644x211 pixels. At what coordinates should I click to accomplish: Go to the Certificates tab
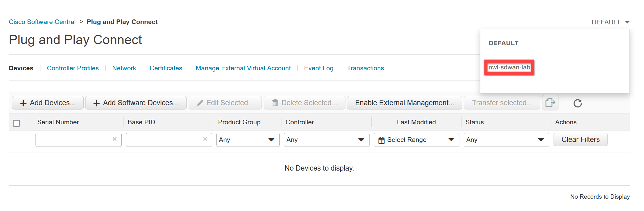[166, 68]
